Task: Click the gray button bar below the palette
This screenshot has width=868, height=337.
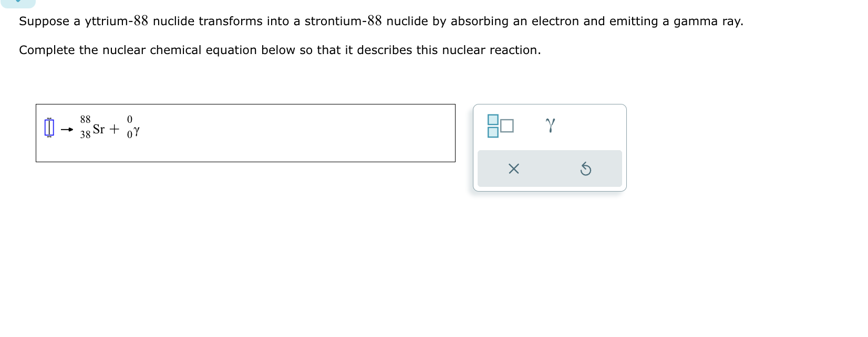Action: click(550, 168)
